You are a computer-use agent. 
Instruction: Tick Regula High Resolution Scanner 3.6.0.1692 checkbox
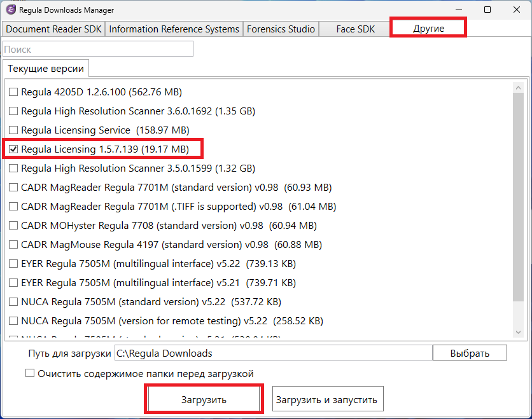[x=13, y=111]
